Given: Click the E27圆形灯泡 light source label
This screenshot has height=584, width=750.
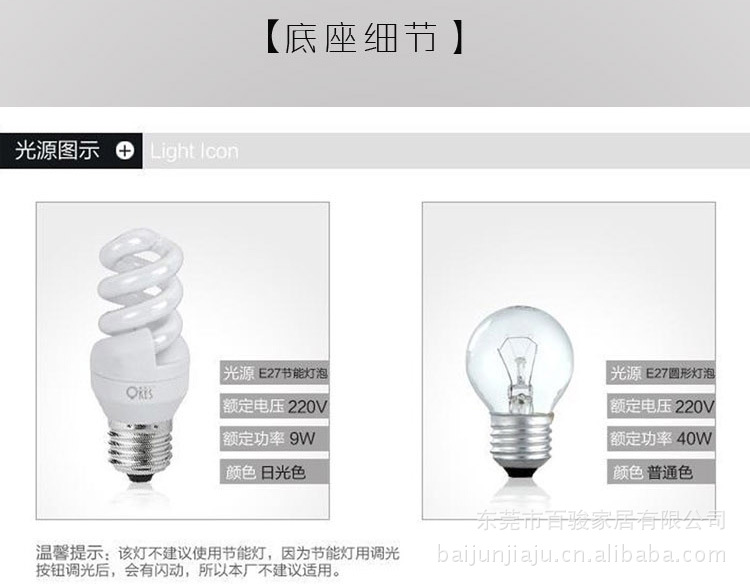Looking at the screenshot, I should (661, 373).
